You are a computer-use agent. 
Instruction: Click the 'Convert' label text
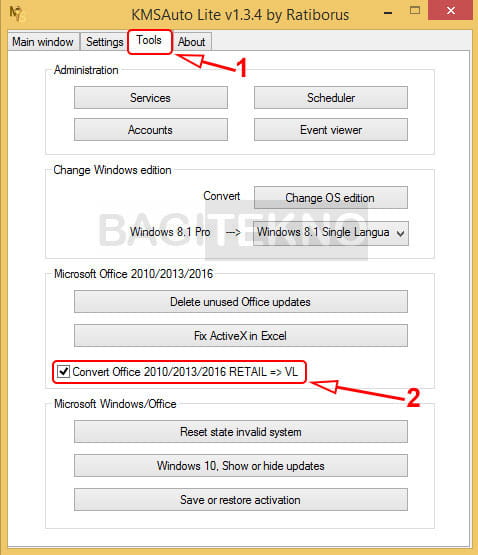222,196
